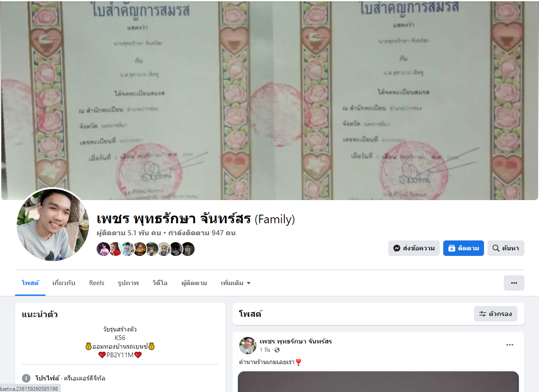Click the ผู้ติดตาม 5.1 พัน คน followers link
Viewport: 539px width, 392px height.
click(129, 233)
